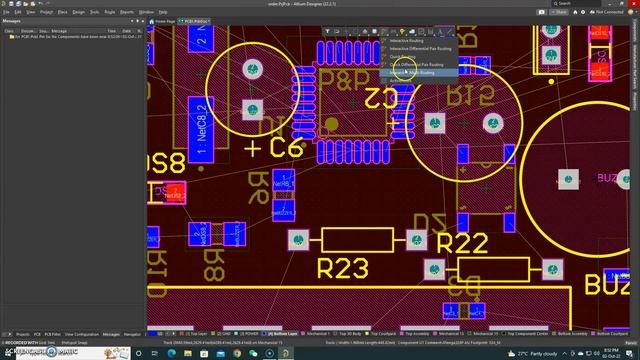Select Interactive Routing menu entry

click(419, 41)
